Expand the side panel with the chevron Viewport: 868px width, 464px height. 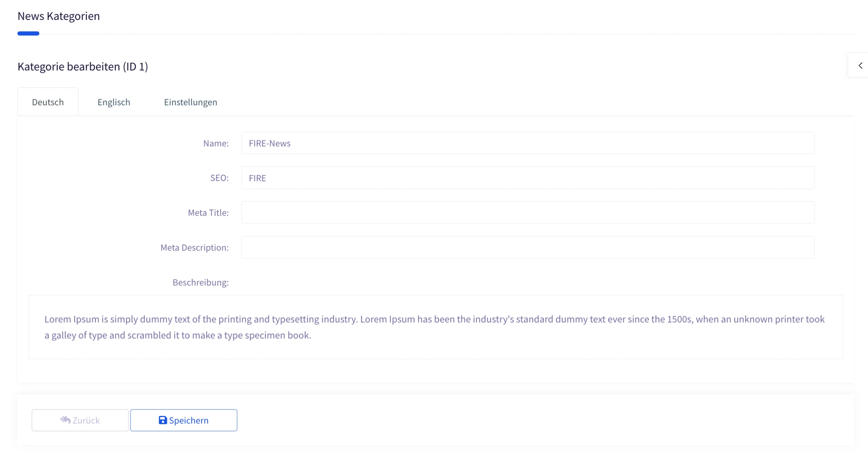(x=860, y=65)
